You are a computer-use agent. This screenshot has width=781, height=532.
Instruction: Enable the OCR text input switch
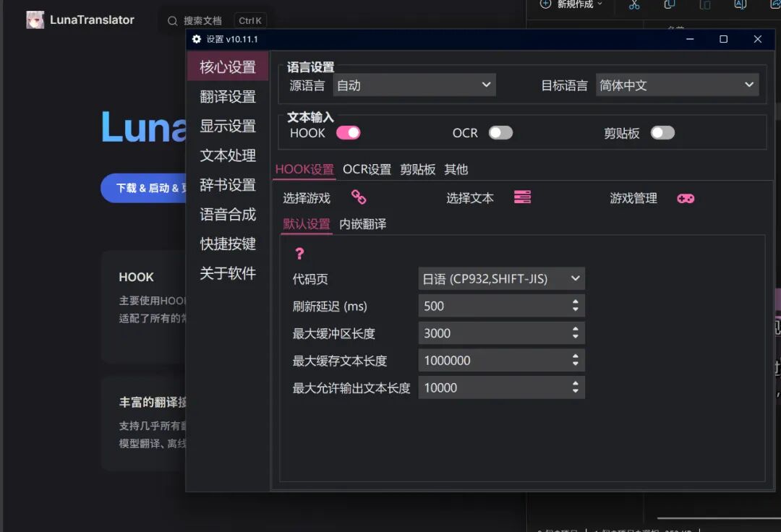pyautogui.click(x=500, y=133)
